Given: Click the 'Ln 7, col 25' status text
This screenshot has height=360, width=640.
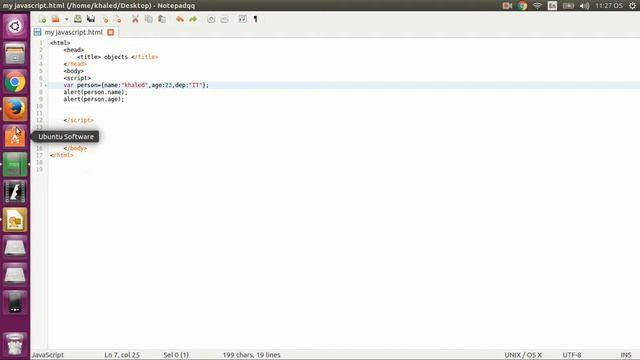Looking at the screenshot, I should tap(122, 355).
